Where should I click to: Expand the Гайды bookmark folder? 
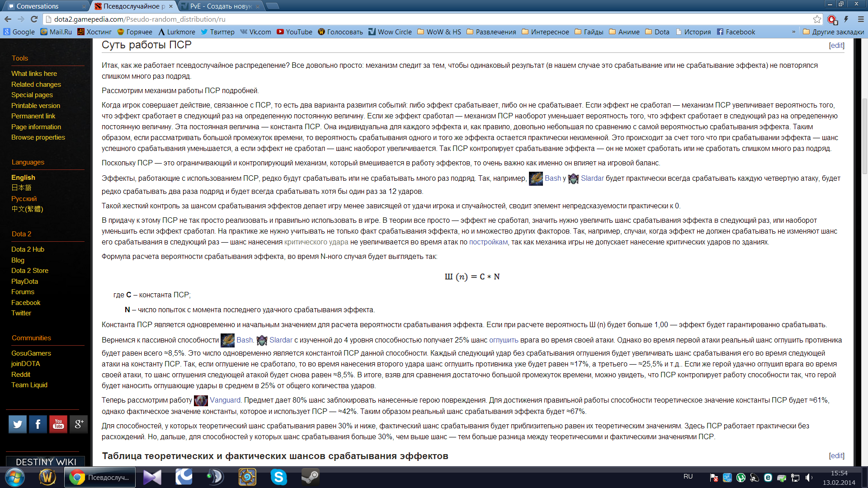(x=589, y=32)
